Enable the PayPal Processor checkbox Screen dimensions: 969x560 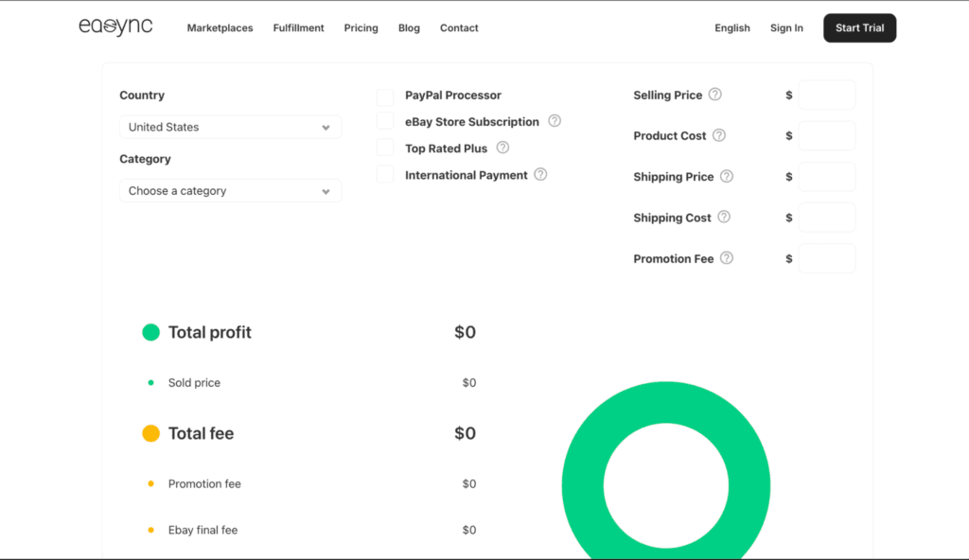click(384, 96)
